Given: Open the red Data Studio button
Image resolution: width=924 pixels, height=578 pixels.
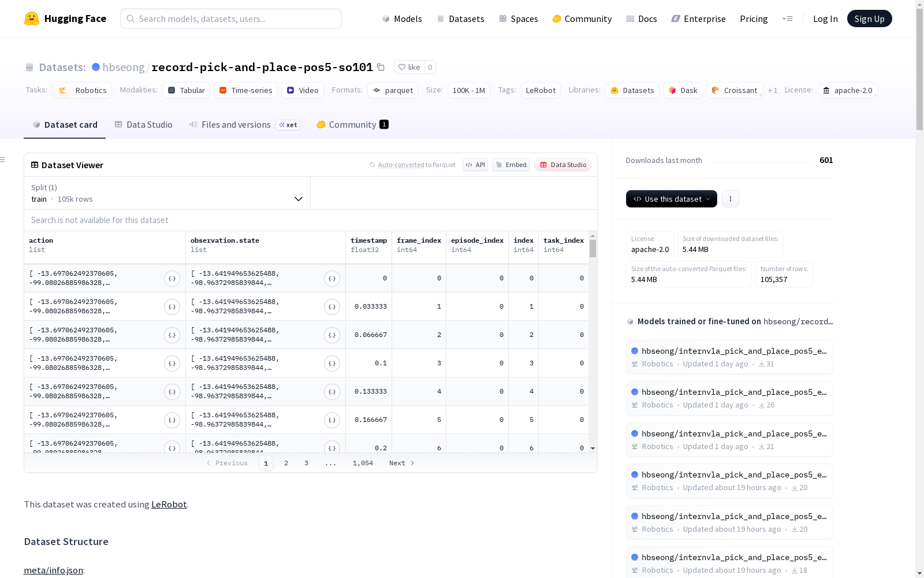Looking at the screenshot, I should pyautogui.click(x=563, y=165).
